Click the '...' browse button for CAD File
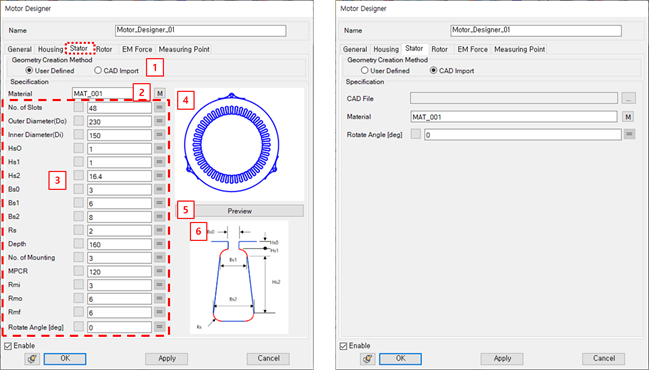Screen dimensions: 650x371 coord(628,99)
